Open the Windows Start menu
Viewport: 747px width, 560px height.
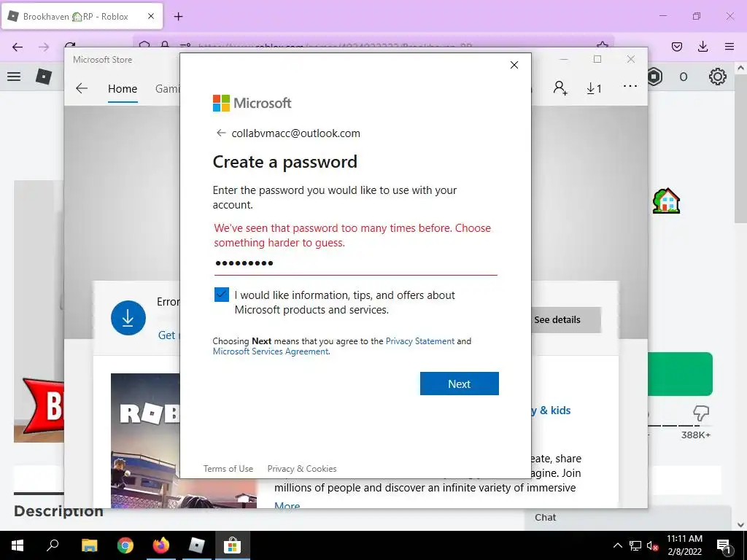click(18, 545)
